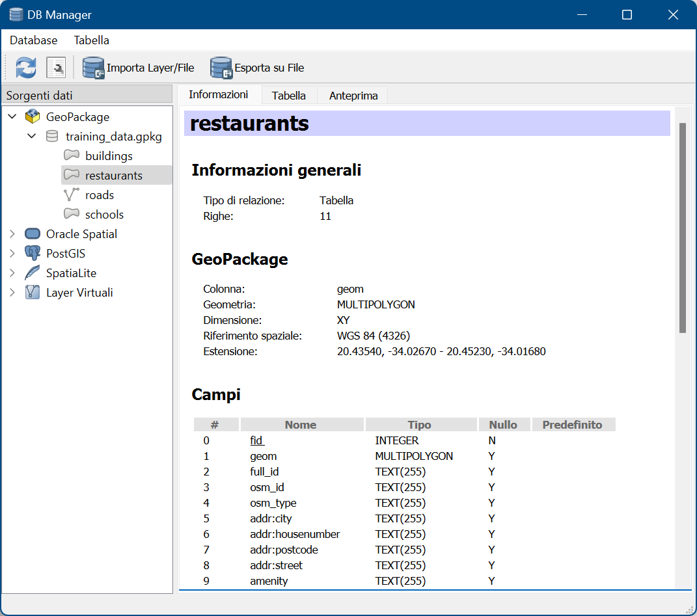Switch to the Tabella tab
This screenshot has height=616, width=697.
(x=289, y=96)
